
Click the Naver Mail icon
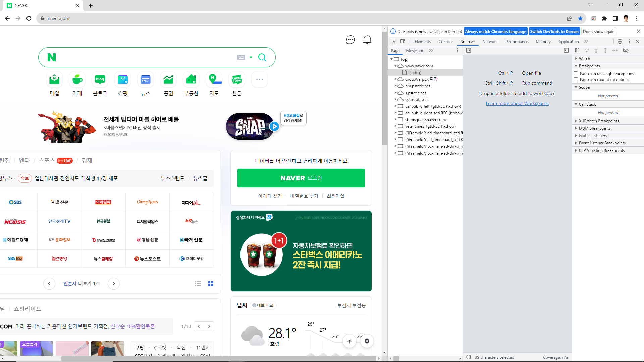pos(54,80)
